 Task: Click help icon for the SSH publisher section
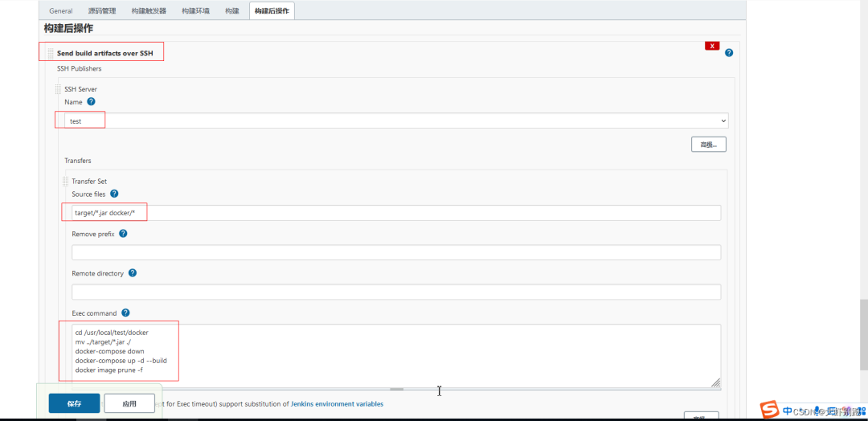coord(729,53)
